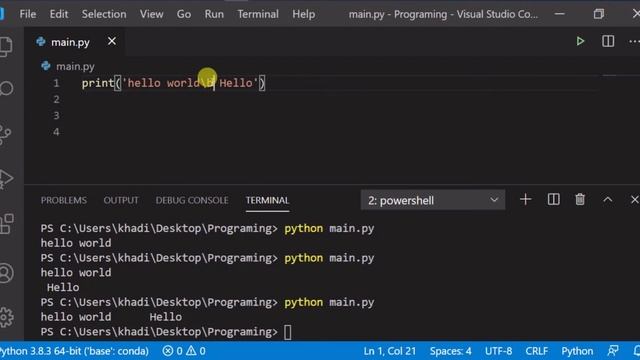Click 'Hello' string text in editor line 1

(236, 83)
